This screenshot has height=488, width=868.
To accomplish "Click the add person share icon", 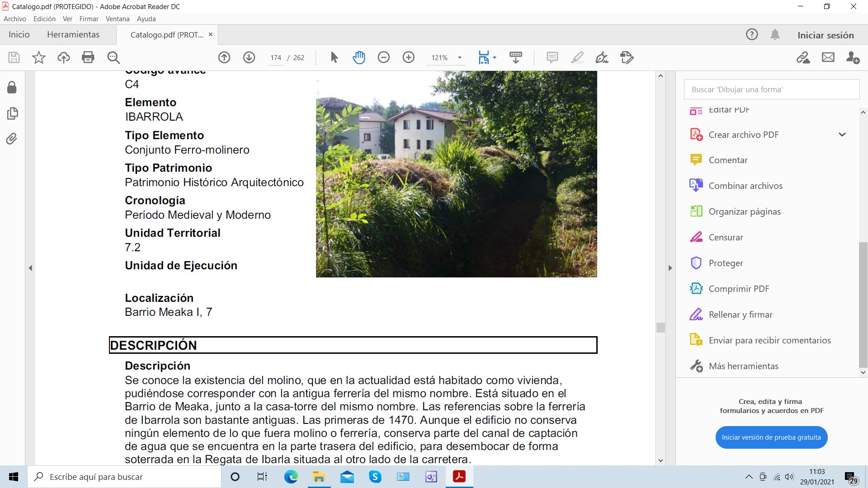I will (x=853, y=57).
